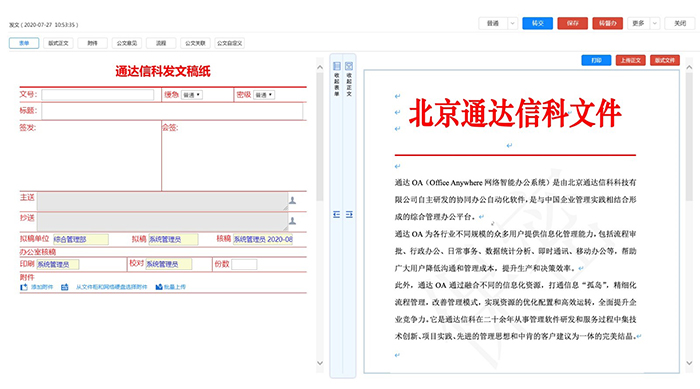Screen dimensions: 700x389
Task: Click the person picker icon for 抄送
Action: pyautogui.click(x=292, y=221)
